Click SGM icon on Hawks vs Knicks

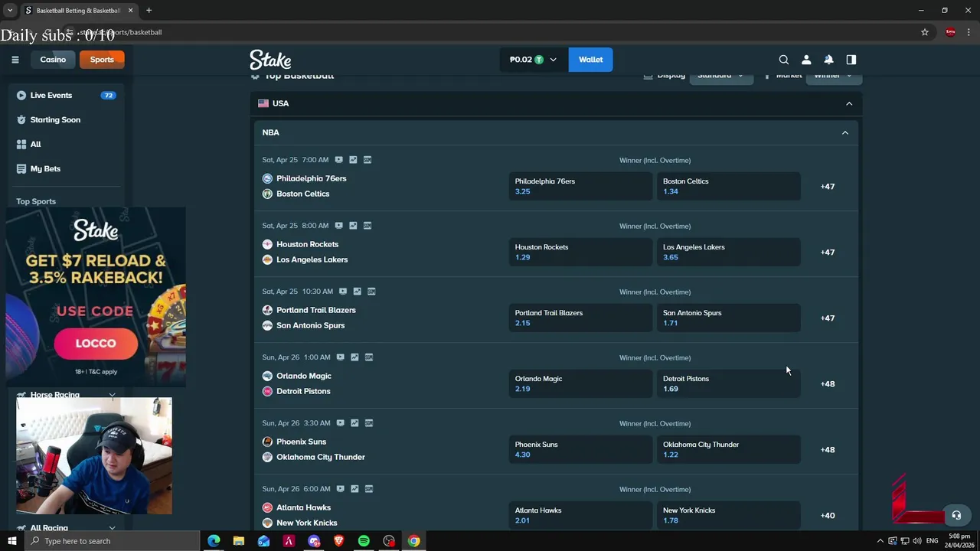[x=369, y=489]
